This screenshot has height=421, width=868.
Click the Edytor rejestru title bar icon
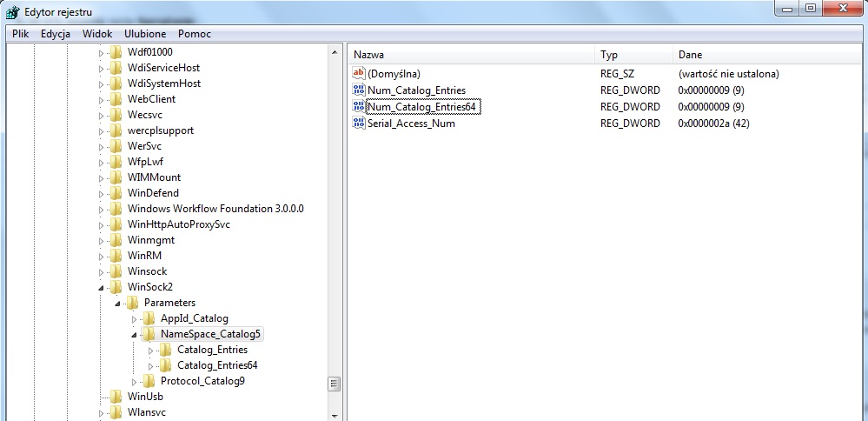[x=12, y=11]
